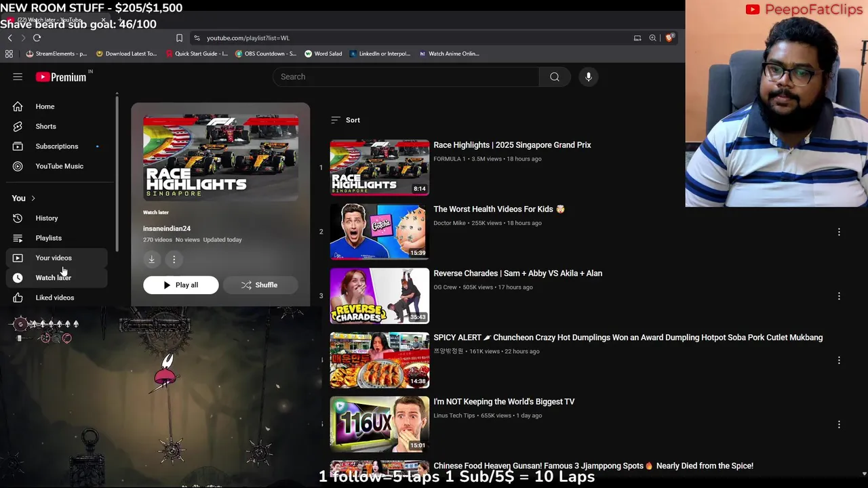Open Chinese Food Heaven Gunsan title
This screenshot has width=868, height=488.
[593, 466]
